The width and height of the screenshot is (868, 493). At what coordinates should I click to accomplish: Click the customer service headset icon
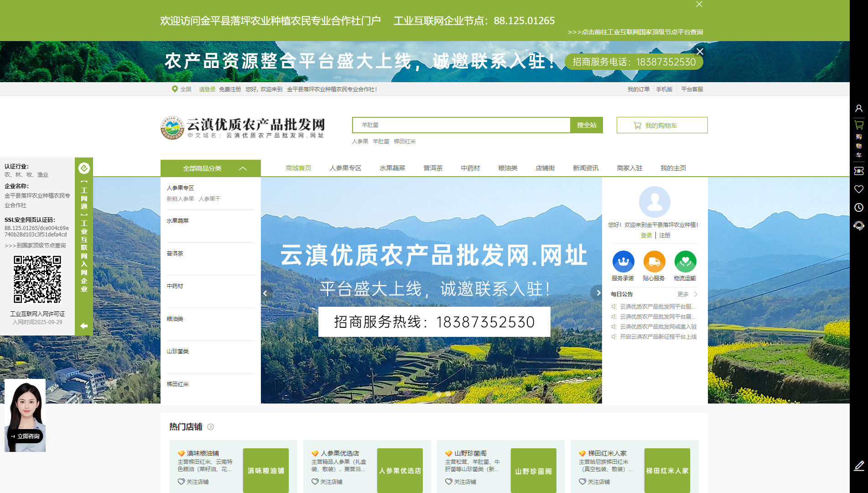[x=858, y=226]
